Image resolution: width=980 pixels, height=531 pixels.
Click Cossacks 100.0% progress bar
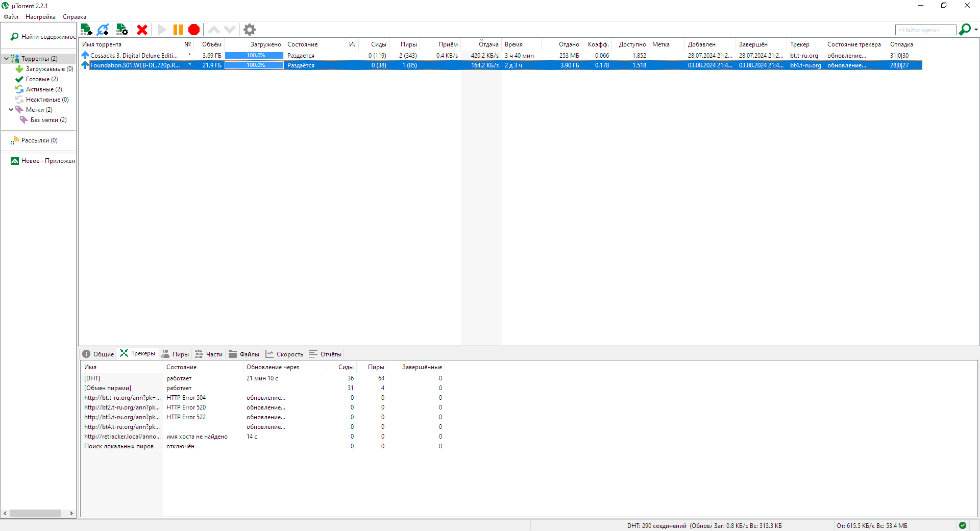(x=254, y=56)
